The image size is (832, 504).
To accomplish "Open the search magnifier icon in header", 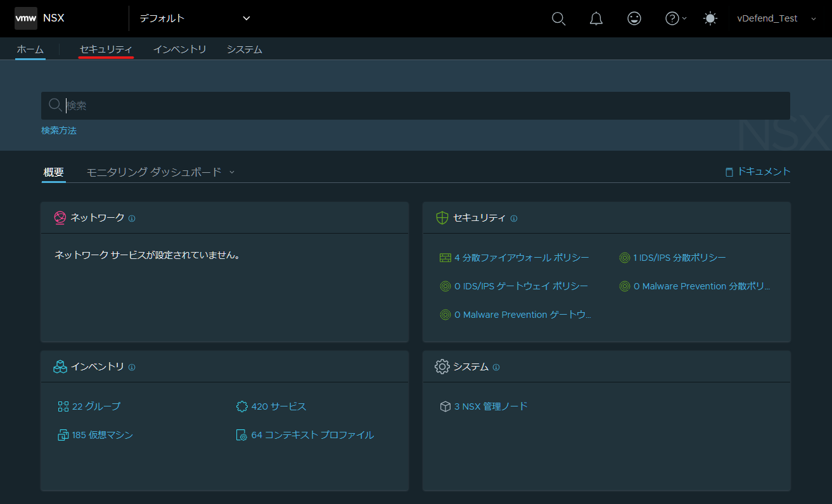I will click(558, 18).
